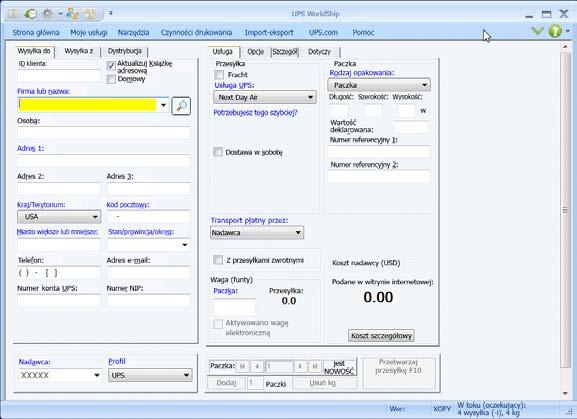Click the Wartość deklarowana field

click(x=411, y=127)
